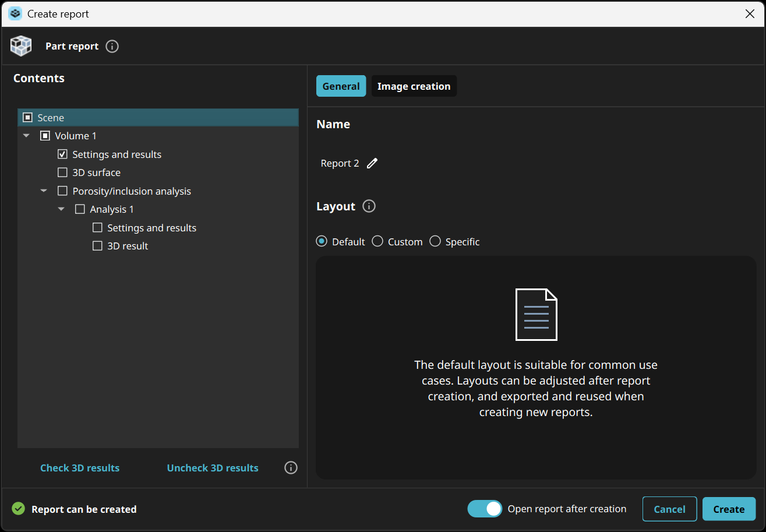The image size is (766, 532).
Task: Click the app logo in title bar
Action: pos(15,13)
